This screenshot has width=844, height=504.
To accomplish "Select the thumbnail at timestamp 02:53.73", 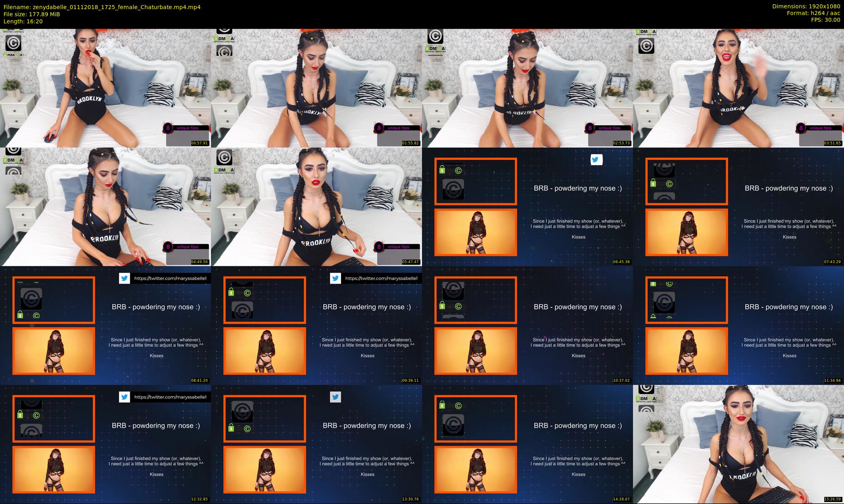I will [x=527, y=88].
